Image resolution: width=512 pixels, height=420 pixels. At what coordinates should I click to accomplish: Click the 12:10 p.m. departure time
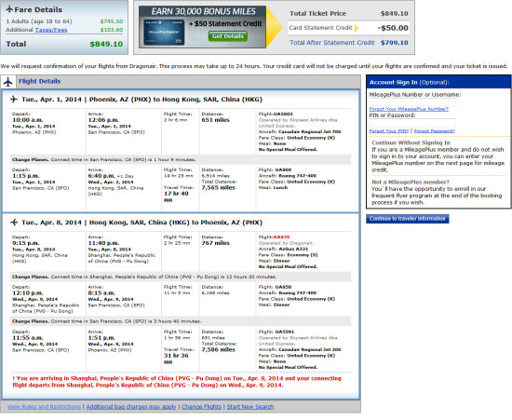[28, 293]
